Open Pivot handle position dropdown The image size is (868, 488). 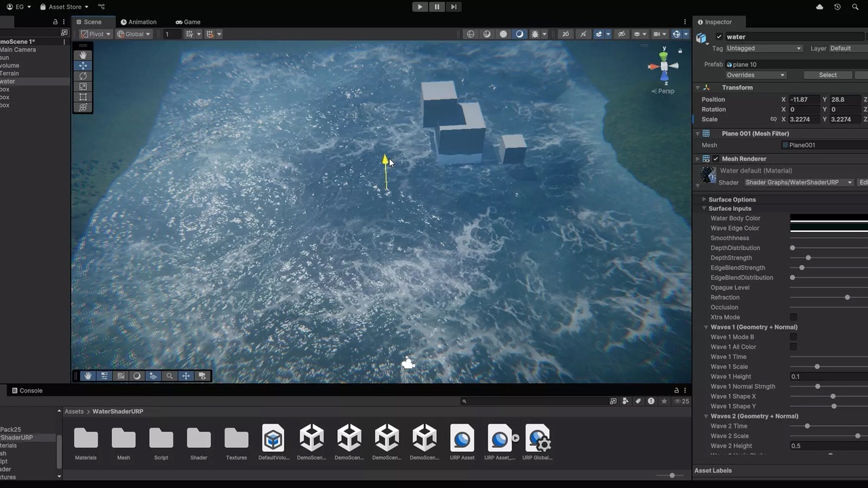coord(96,34)
